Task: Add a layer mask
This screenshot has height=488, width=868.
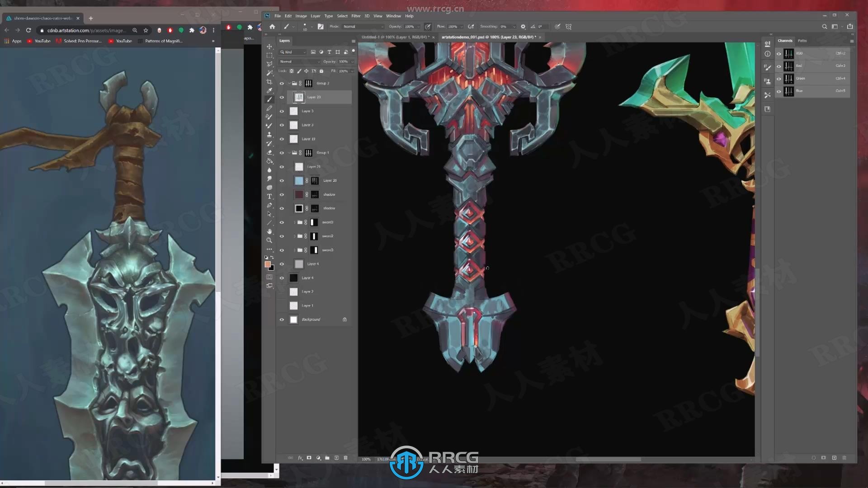Action: [x=309, y=458]
